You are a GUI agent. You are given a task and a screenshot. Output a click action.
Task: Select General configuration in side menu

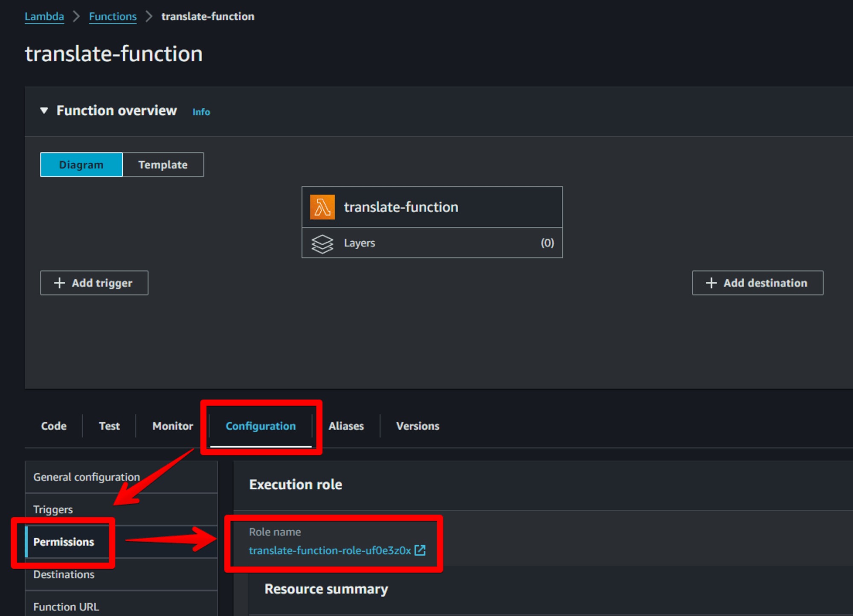pyautogui.click(x=122, y=477)
